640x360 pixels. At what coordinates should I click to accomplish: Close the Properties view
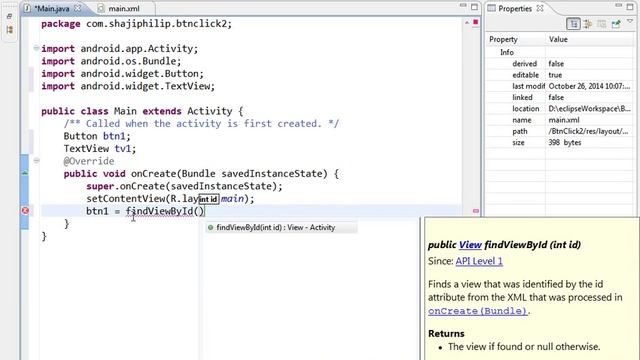[540, 8]
